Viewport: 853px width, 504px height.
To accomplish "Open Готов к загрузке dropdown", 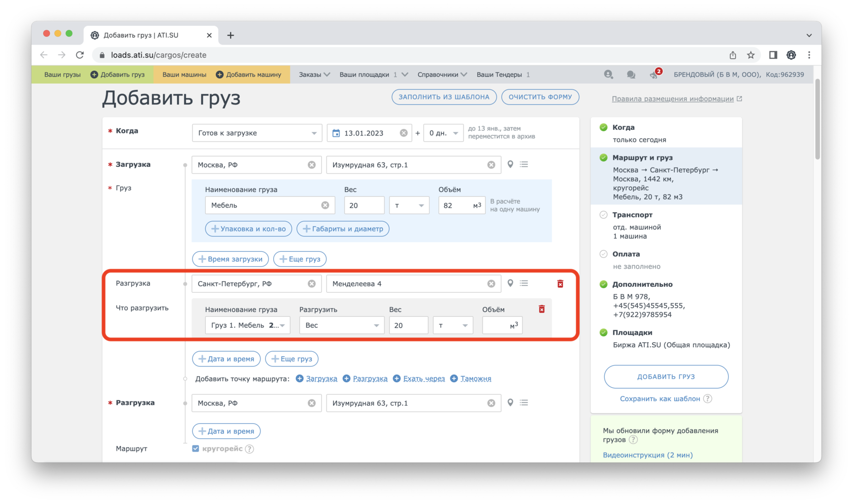I will click(257, 133).
